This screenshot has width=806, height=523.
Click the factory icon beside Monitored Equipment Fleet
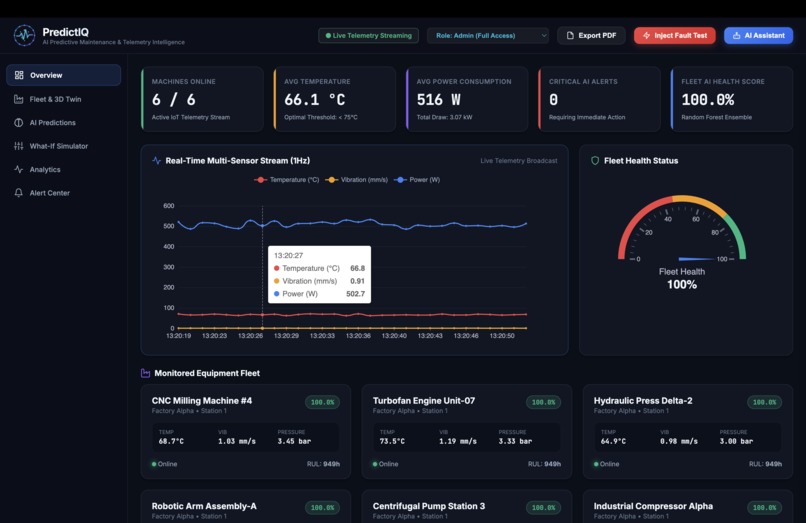(x=145, y=373)
